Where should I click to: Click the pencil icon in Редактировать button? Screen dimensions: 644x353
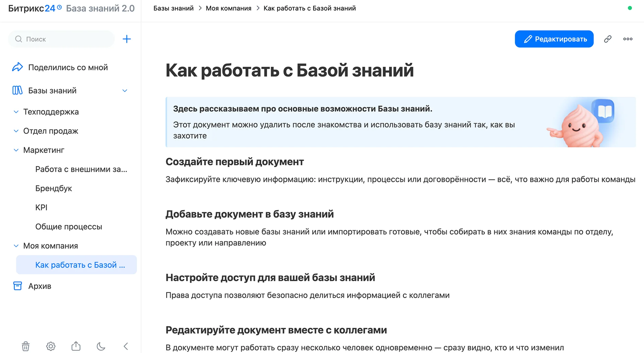coord(528,39)
